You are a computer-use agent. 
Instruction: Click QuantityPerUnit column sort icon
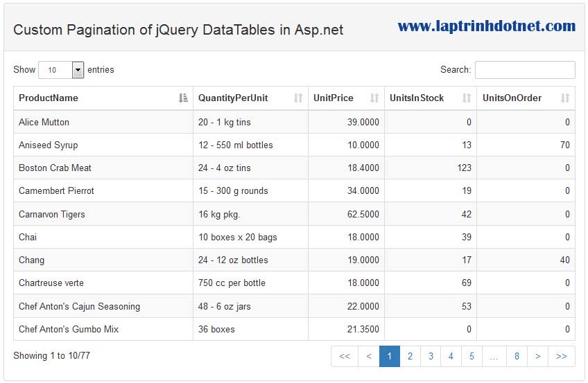click(x=298, y=98)
